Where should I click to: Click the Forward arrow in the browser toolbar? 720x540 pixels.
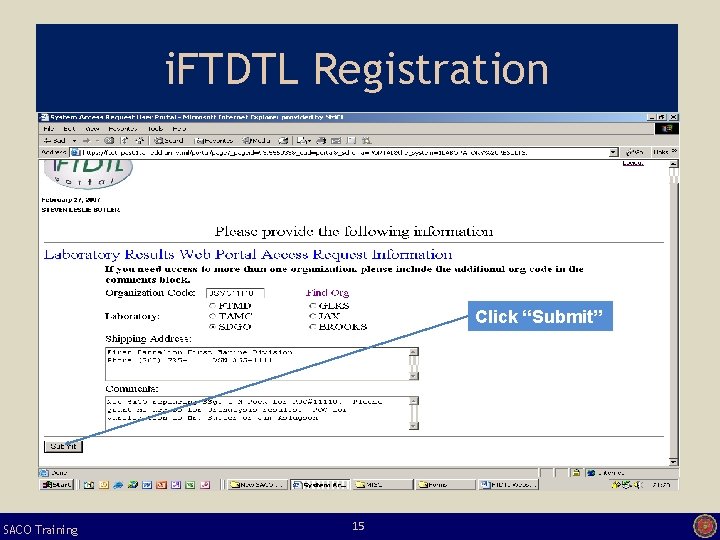click(86, 141)
